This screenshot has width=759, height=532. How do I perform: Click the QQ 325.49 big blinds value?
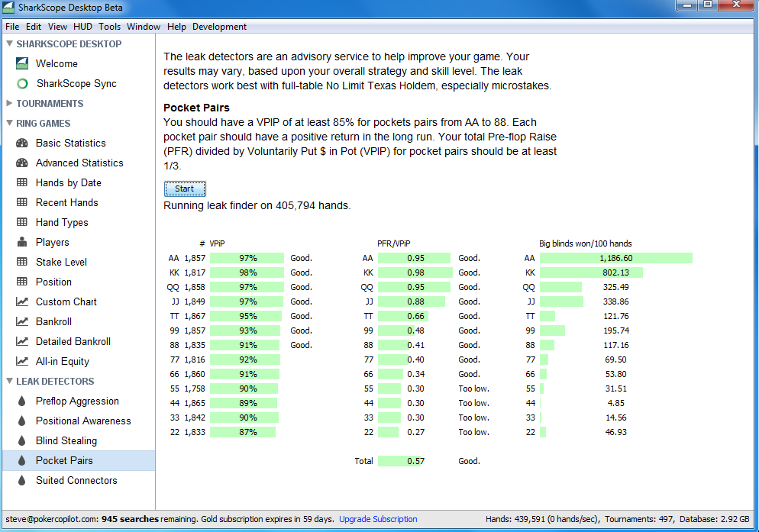[x=615, y=287]
